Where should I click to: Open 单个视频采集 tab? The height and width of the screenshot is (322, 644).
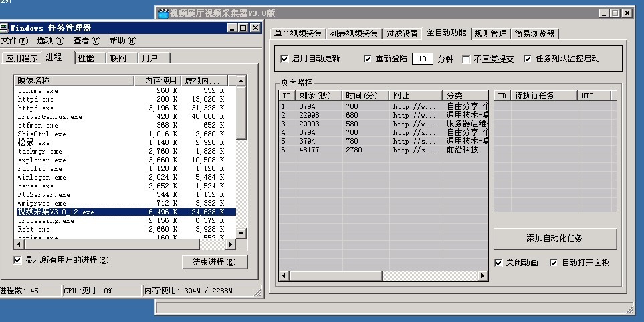[x=298, y=33]
